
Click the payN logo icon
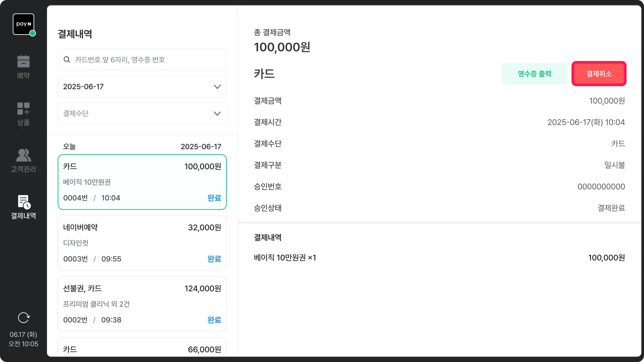[24, 24]
